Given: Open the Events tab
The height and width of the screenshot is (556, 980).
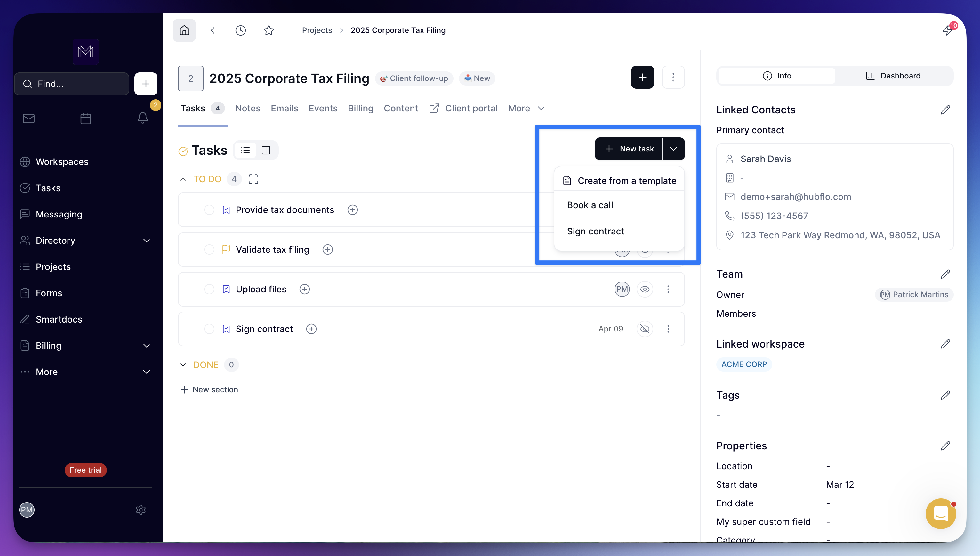Looking at the screenshot, I should [323, 109].
